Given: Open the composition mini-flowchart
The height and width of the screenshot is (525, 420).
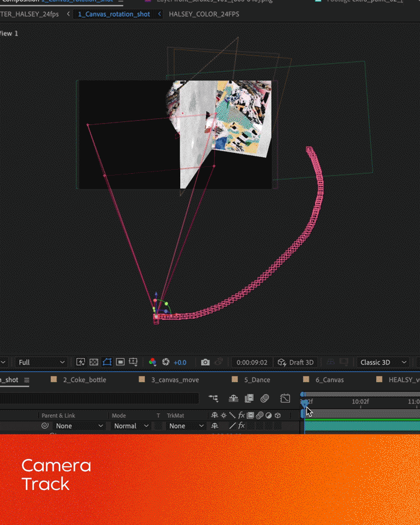Looking at the screenshot, I should tap(213, 398).
